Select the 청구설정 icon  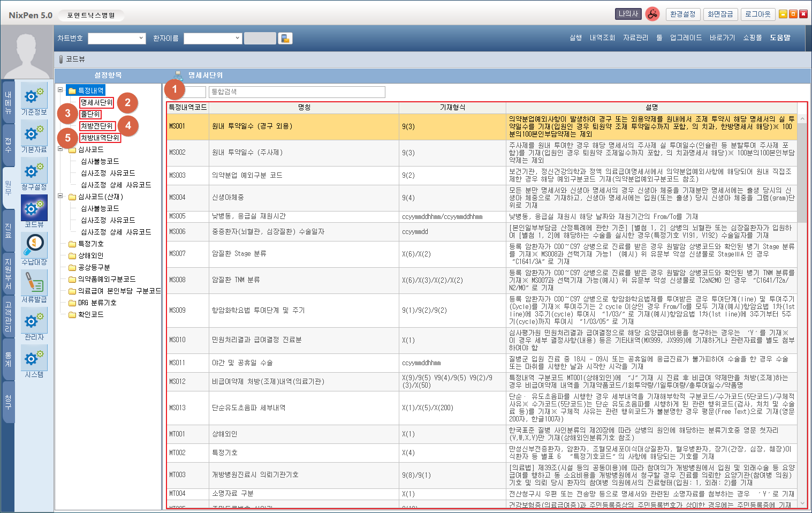(x=34, y=170)
